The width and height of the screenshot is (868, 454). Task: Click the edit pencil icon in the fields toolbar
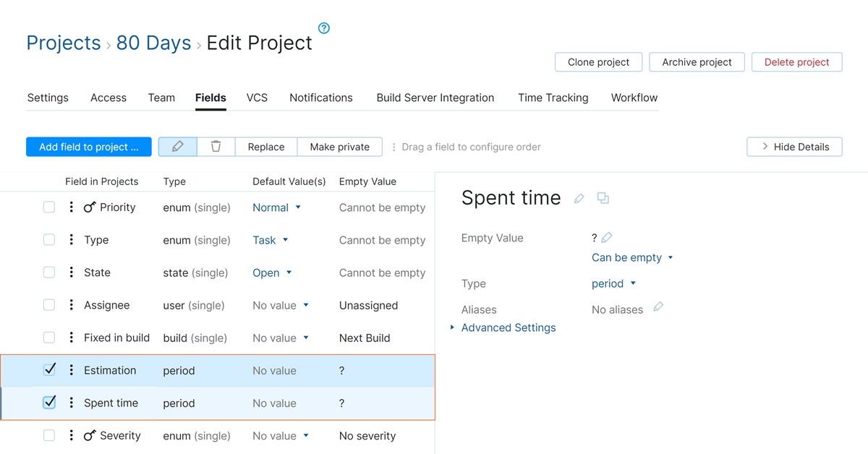pyautogui.click(x=177, y=146)
